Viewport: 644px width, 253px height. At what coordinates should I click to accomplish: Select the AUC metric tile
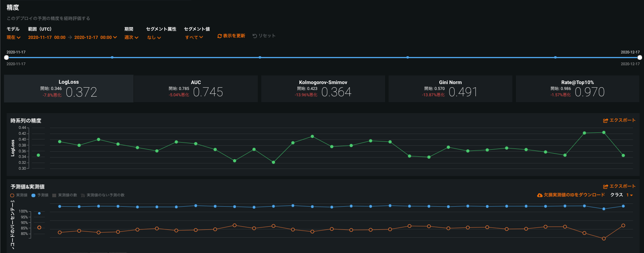pyautogui.click(x=196, y=89)
